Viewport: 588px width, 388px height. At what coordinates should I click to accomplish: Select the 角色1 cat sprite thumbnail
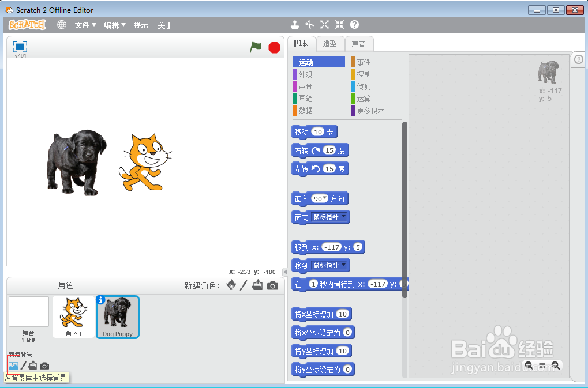coord(73,317)
